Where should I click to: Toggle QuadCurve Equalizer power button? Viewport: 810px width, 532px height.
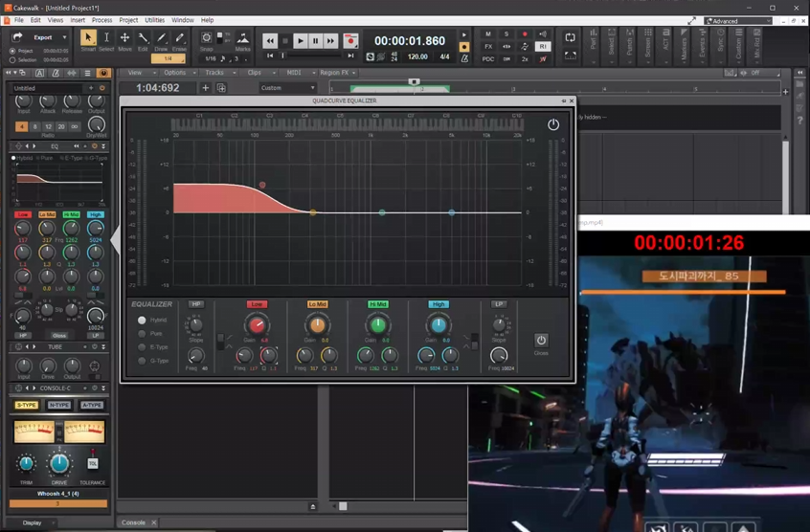pos(553,124)
